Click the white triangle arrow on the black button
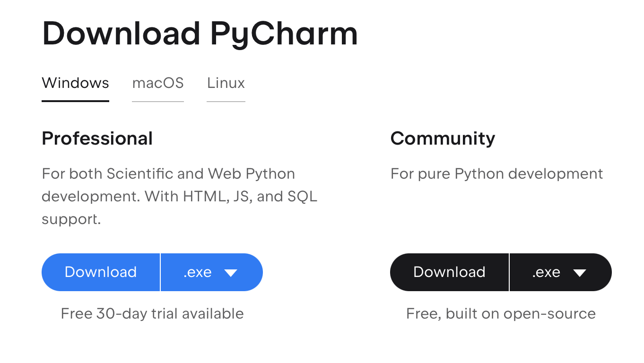Screen dimensions: 644x363 [x=579, y=273]
